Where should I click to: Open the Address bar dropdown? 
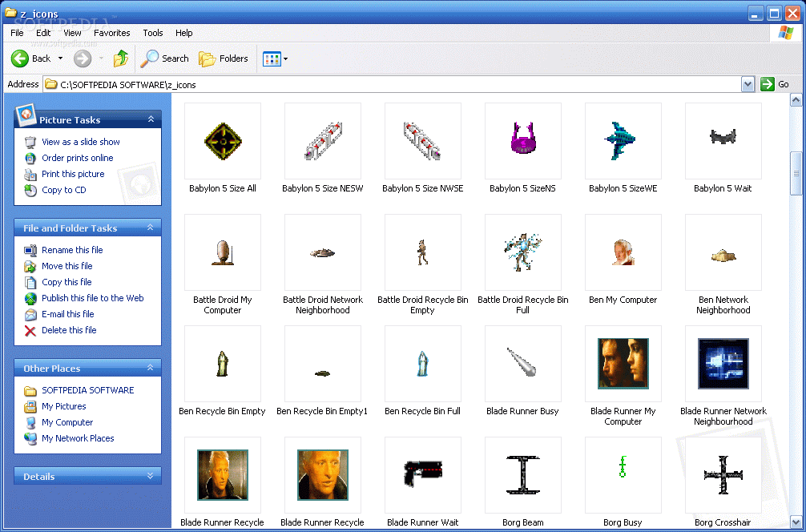pos(748,84)
